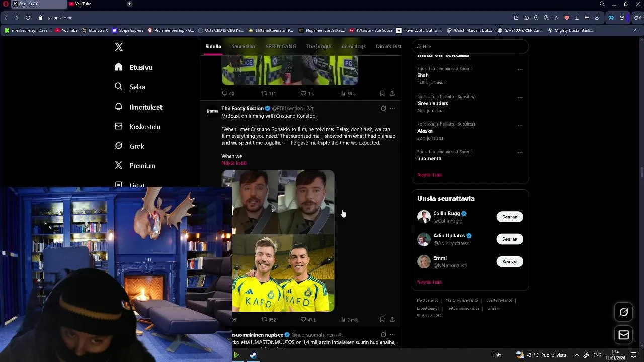
Task: Open Stripe Express bookmark
Action: tap(128, 30)
